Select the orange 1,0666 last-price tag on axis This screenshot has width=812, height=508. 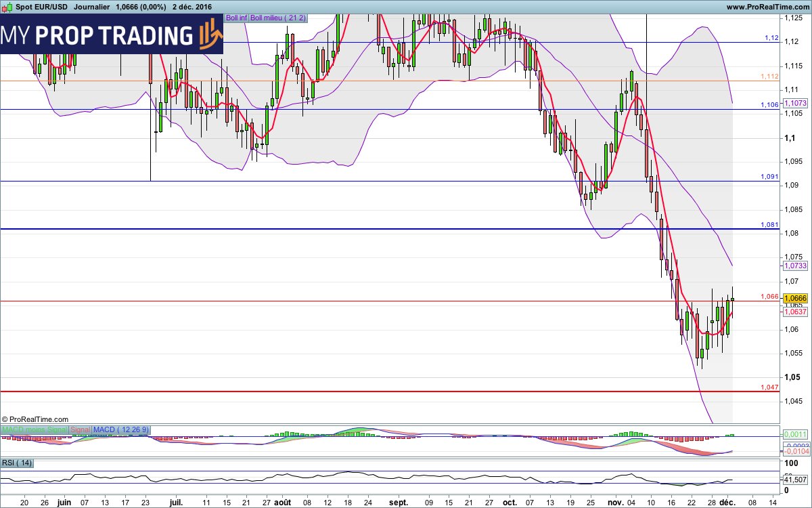(794, 297)
